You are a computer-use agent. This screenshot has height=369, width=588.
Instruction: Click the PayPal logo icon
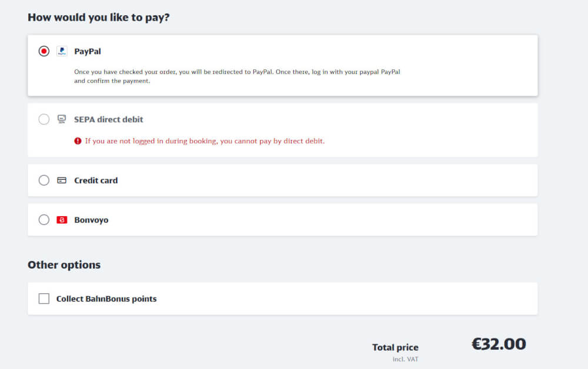pyautogui.click(x=62, y=51)
